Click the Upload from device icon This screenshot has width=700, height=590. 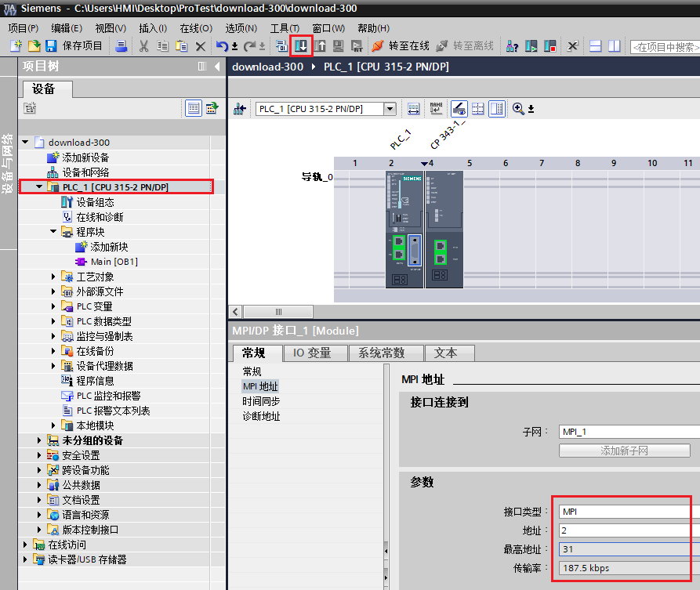(x=320, y=45)
